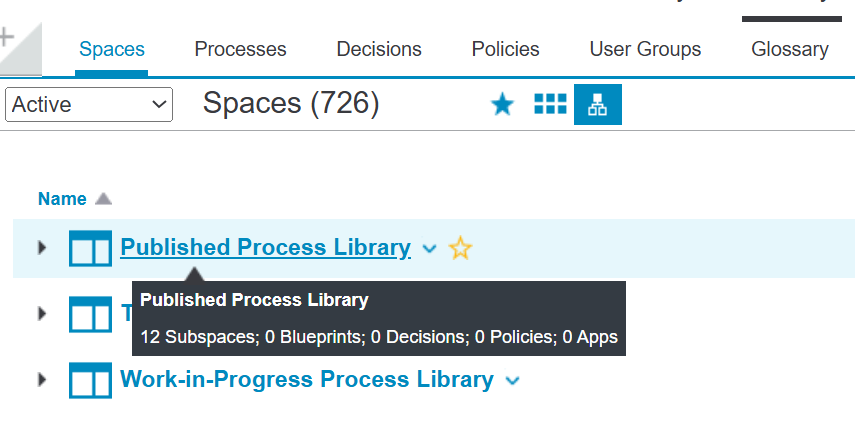Select the hierarchy tree view icon
Viewport: 855px width, 442px height.
598,104
